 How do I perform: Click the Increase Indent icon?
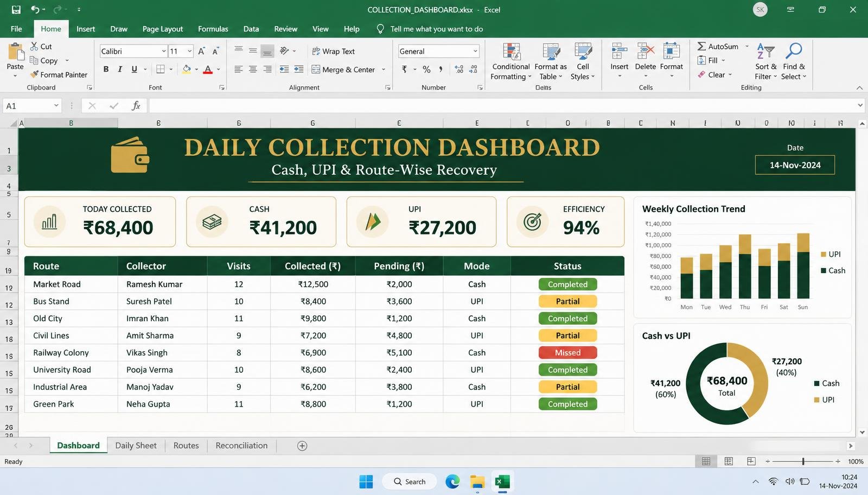[298, 69]
